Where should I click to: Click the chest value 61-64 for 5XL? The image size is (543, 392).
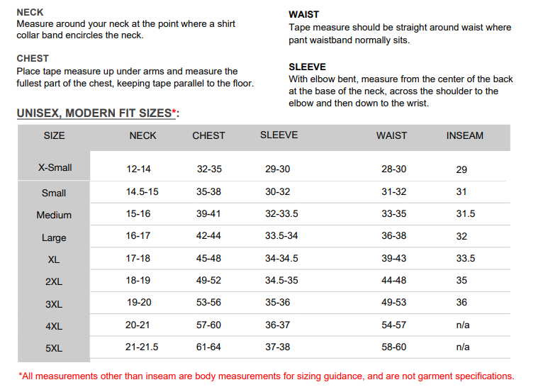[x=208, y=347]
